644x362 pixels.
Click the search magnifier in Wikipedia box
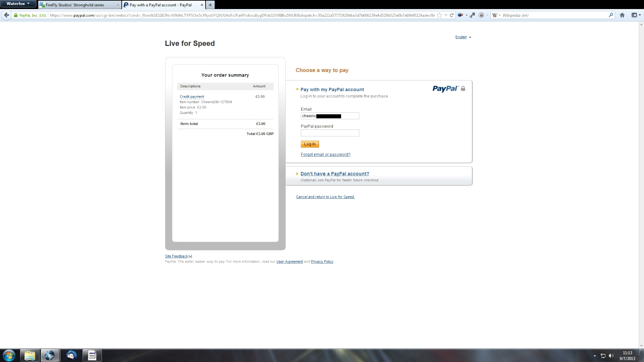click(611, 15)
